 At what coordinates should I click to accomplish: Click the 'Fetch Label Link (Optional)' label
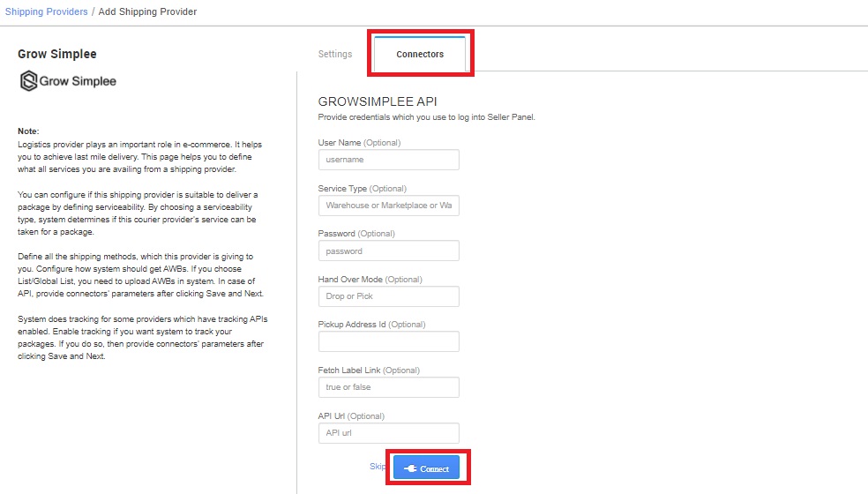(x=369, y=370)
